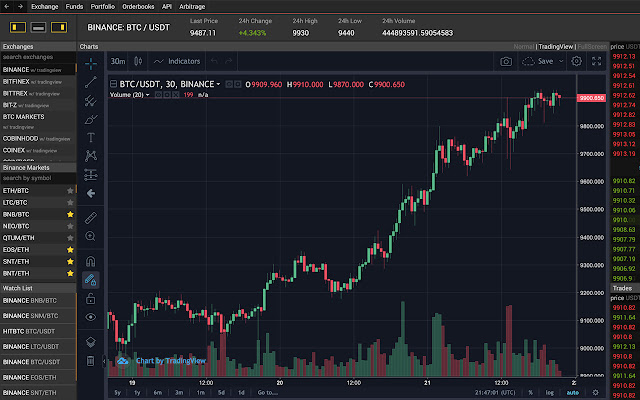Click the magnet mode icon
This screenshot has height=400, width=640.
(x=91, y=263)
